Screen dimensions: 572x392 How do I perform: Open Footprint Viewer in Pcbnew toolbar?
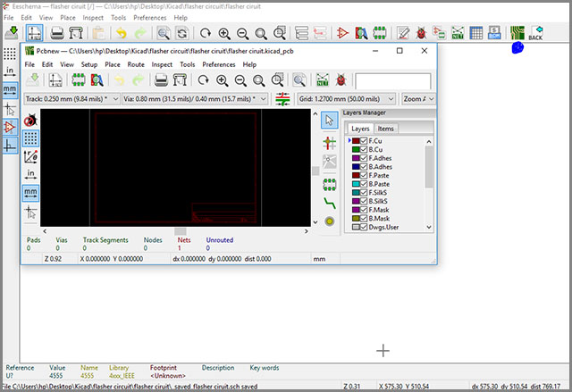tap(97, 80)
